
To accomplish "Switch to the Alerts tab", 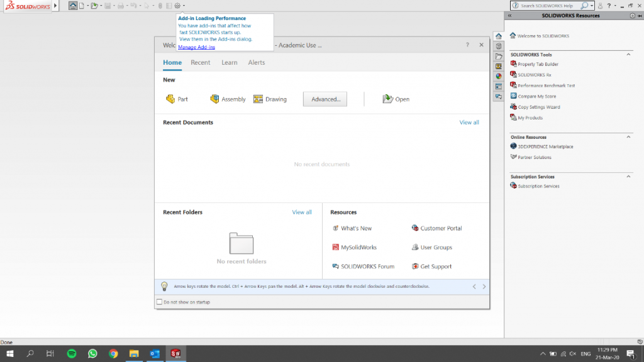I will click(257, 62).
